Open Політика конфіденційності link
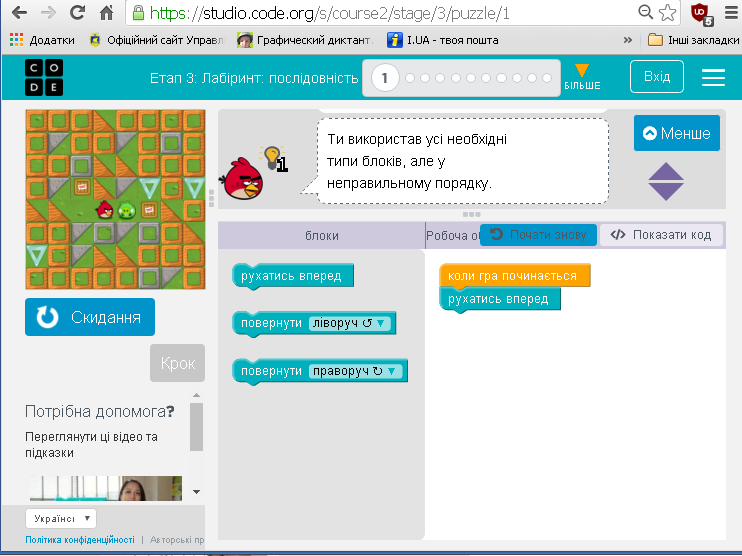Image resolution: width=742 pixels, height=556 pixels. point(80,540)
